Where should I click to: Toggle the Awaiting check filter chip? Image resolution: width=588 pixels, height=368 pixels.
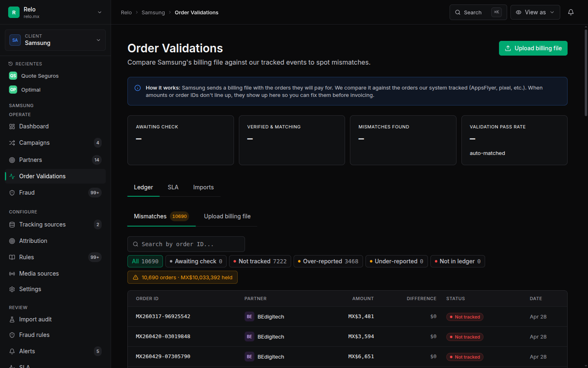(196, 261)
